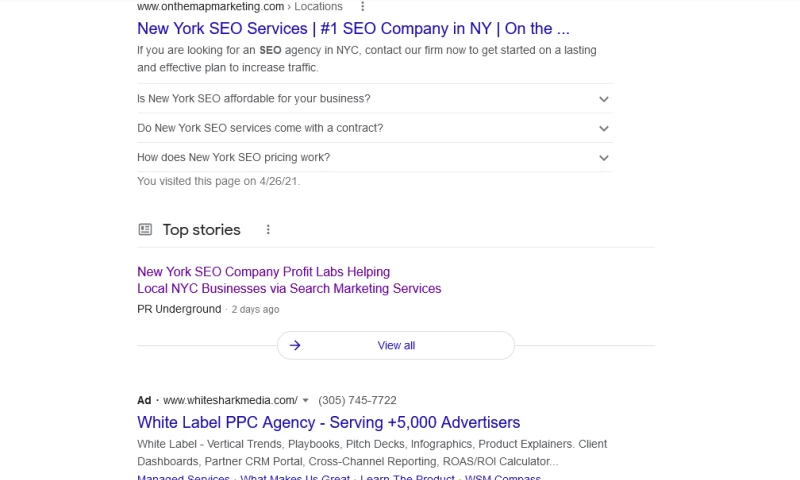Image resolution: width=800 pixels, height=480 pixels.
Task: Expand 'Do New York SEO services come with a contract' question
Action: tap(604, 128)
